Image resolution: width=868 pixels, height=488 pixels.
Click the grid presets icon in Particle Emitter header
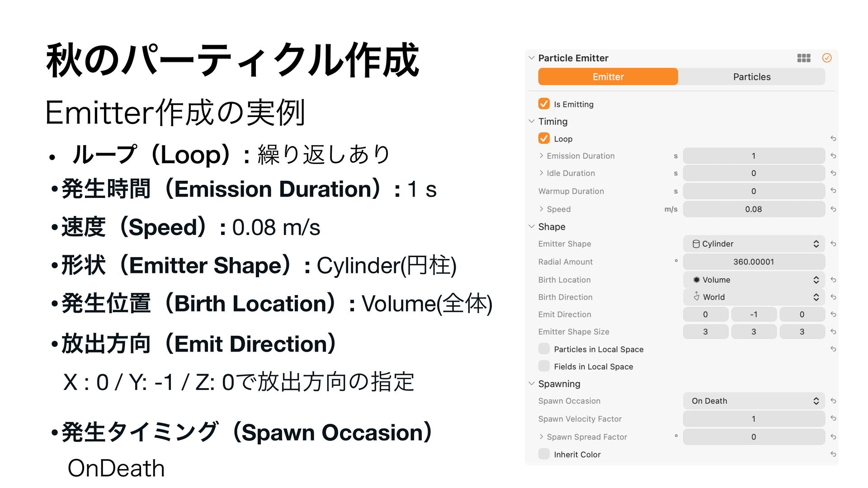pos(803,58)
